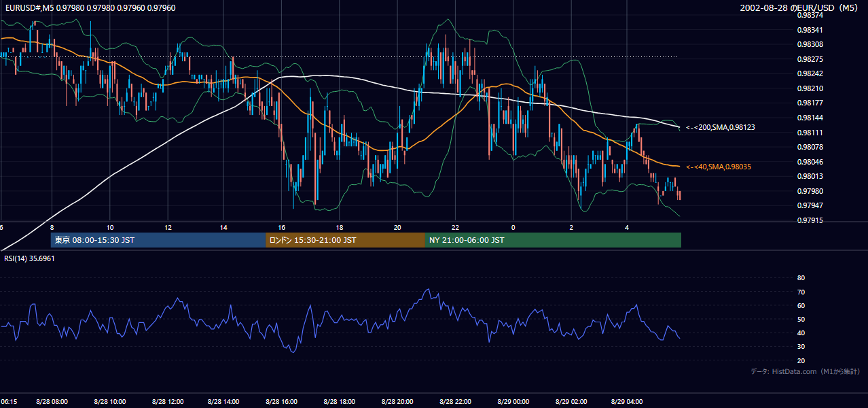Click hour marker 22 under the price chart
Image resolution: width=868 pixels, height=408 pixels.
tap(455, 227)
